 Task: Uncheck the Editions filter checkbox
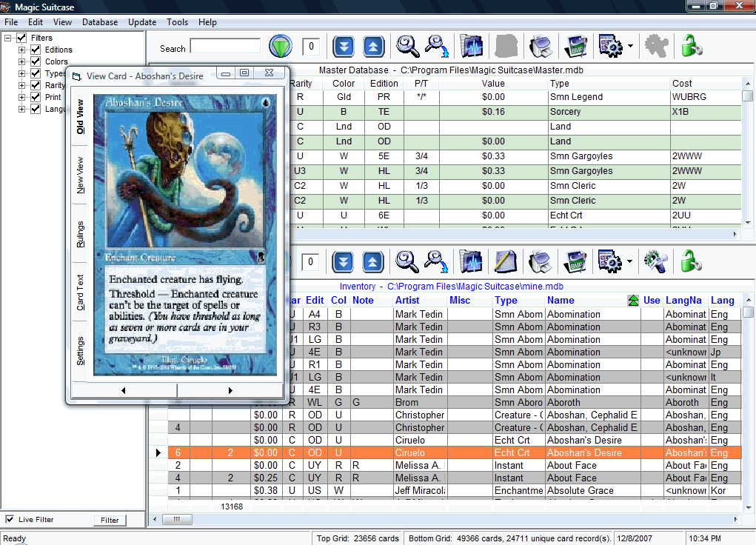tap(36, 50)
